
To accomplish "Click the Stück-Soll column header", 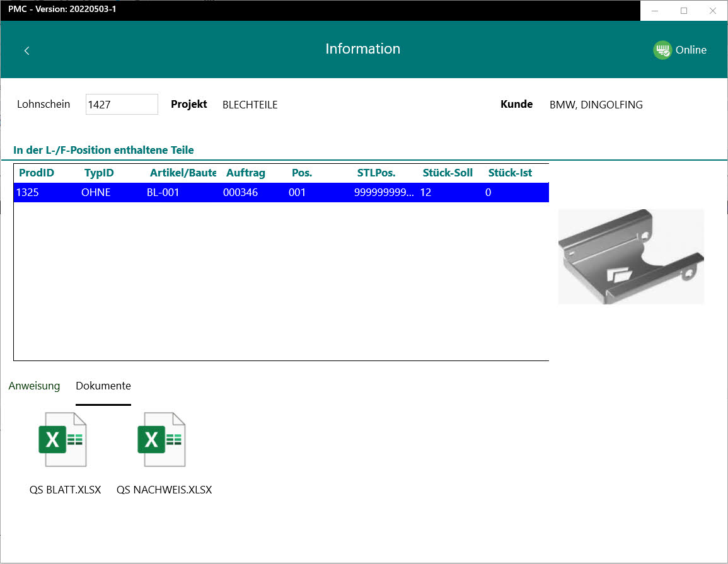I will pyautogui.click(x=448, y=173).
